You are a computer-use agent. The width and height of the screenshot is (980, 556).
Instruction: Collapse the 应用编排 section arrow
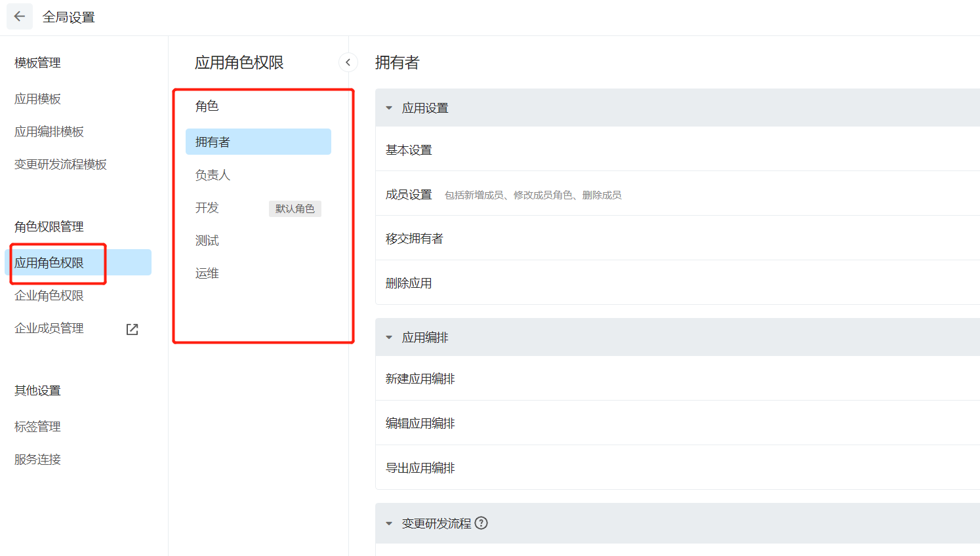[389, 338]
